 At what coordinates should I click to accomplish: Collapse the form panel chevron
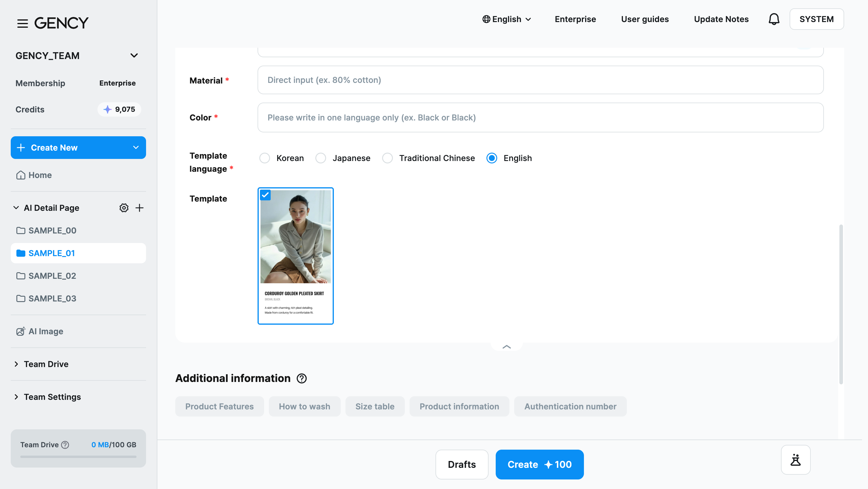coord(506,347)
